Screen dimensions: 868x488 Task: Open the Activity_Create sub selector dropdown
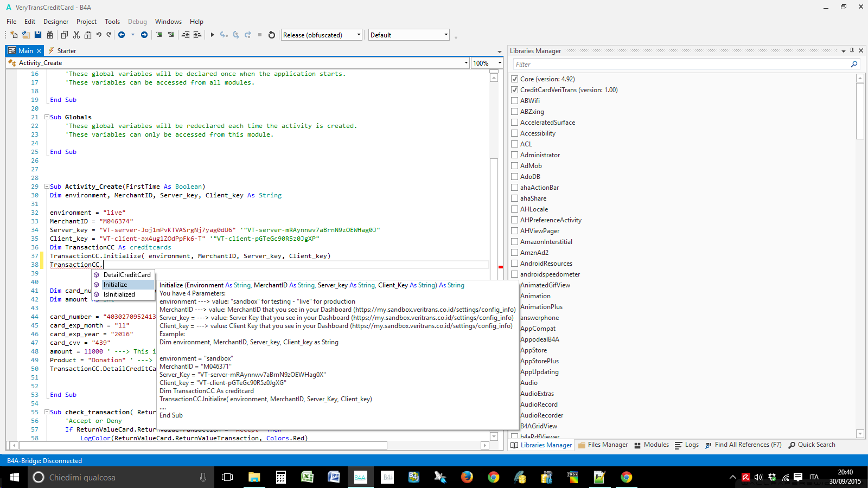coord(466,63)
